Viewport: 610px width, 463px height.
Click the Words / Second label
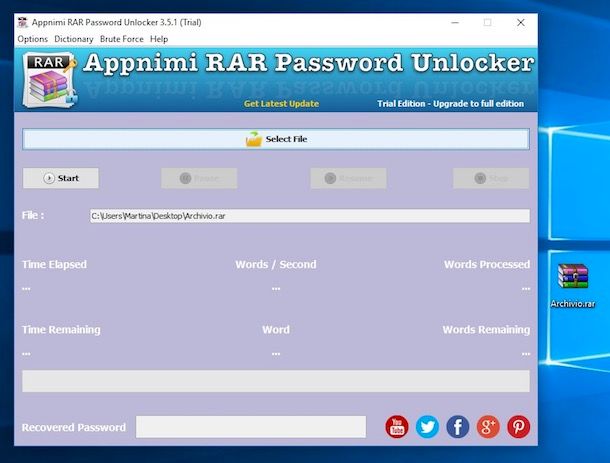(x=276, y=265)
